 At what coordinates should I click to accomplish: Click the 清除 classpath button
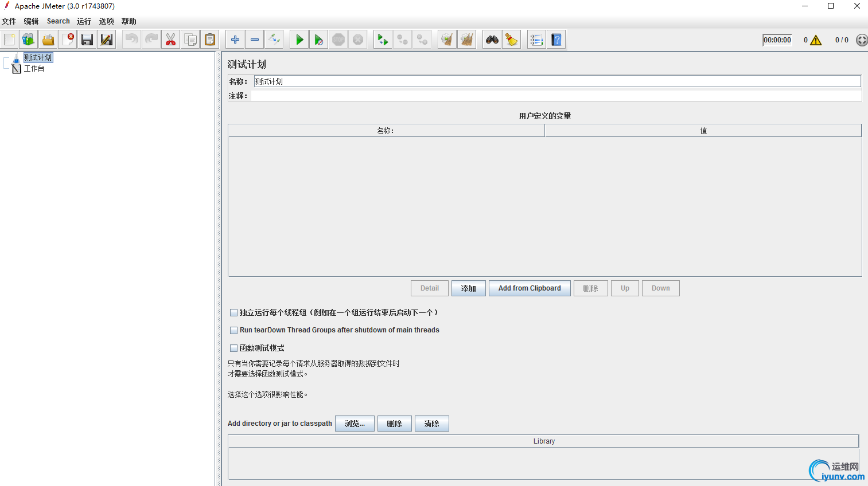[432, 424]
